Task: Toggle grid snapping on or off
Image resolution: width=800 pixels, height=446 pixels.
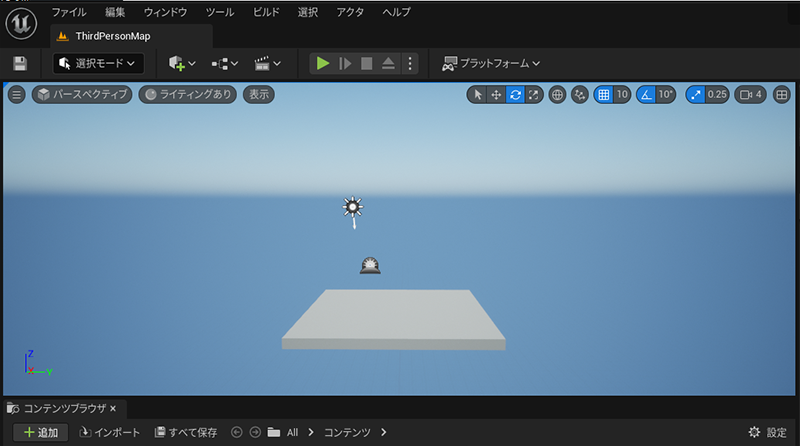Action: tap(603, 95)
